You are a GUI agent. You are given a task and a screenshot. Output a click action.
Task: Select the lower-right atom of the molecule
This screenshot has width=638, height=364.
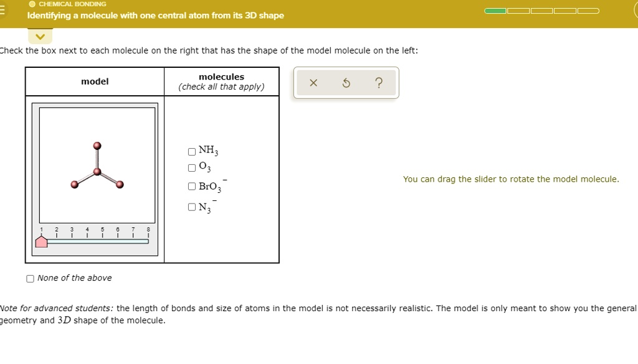coord(120,184)
